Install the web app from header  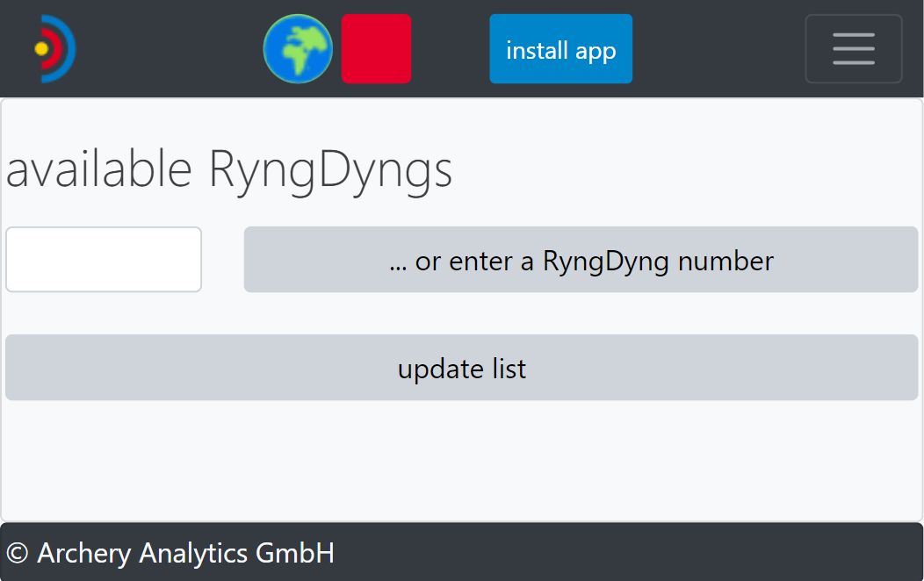(x=560, y=49)
